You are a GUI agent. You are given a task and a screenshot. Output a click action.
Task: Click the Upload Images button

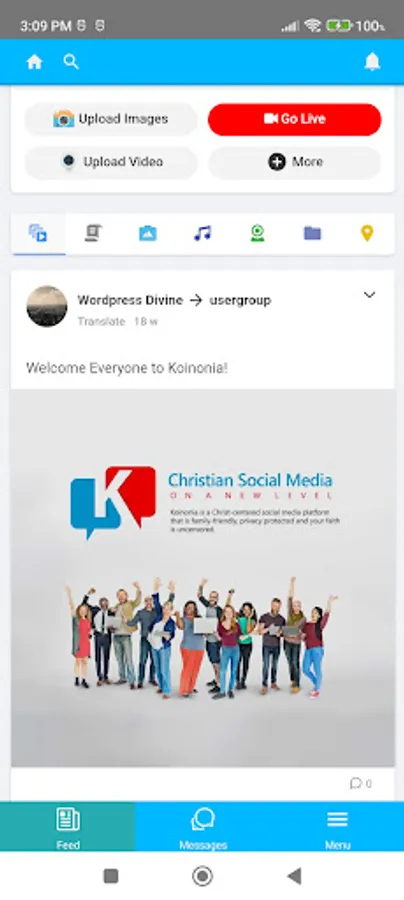(111, 119)
